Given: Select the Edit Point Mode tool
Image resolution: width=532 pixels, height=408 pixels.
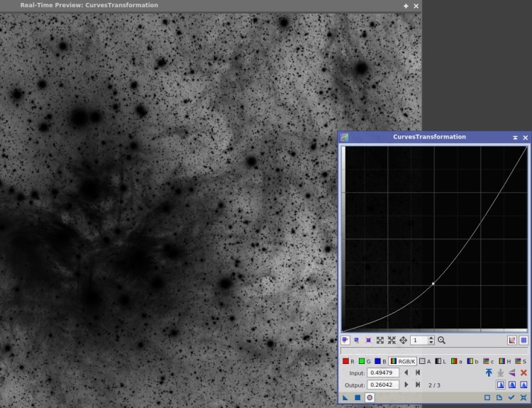Looking at the screenshot, I should (345, 340).
